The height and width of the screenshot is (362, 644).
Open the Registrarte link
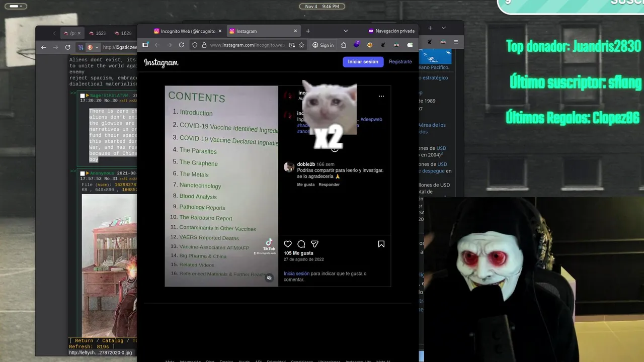[400, 62]
